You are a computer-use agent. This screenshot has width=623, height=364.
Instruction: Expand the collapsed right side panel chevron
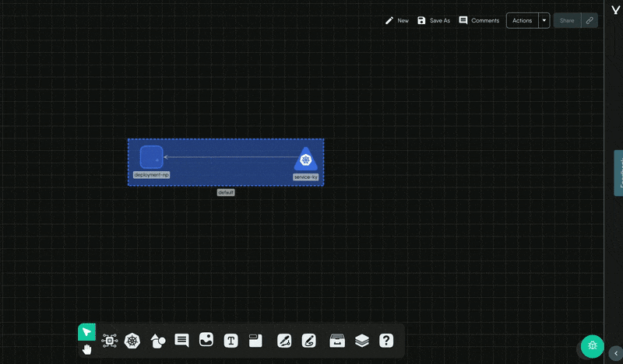point(615,352)
